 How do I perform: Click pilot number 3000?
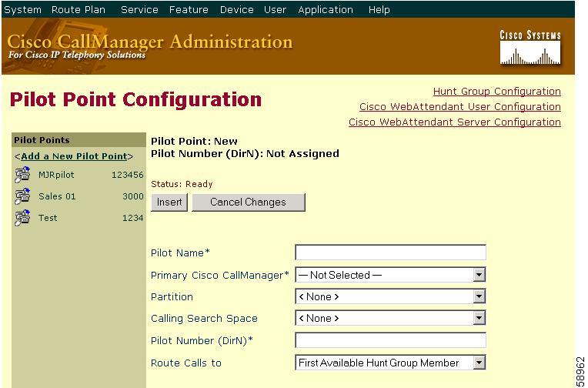pyautogui.click(x=133, y=196)
